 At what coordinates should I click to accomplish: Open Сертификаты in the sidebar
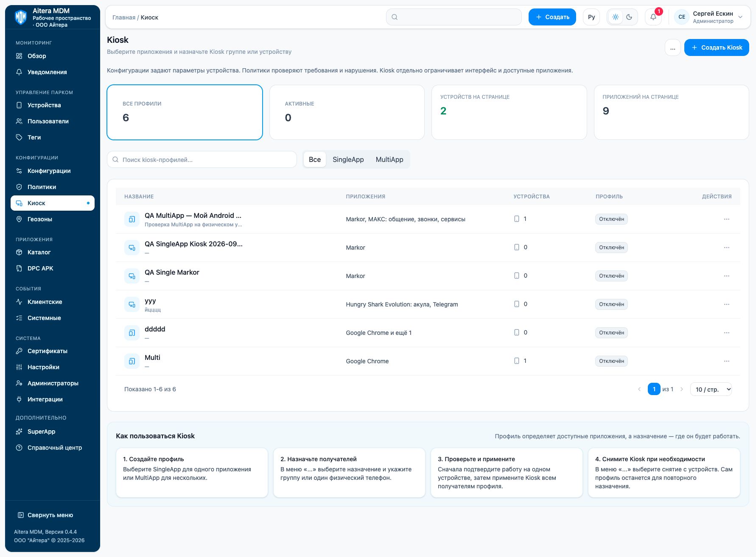[53, 351]
